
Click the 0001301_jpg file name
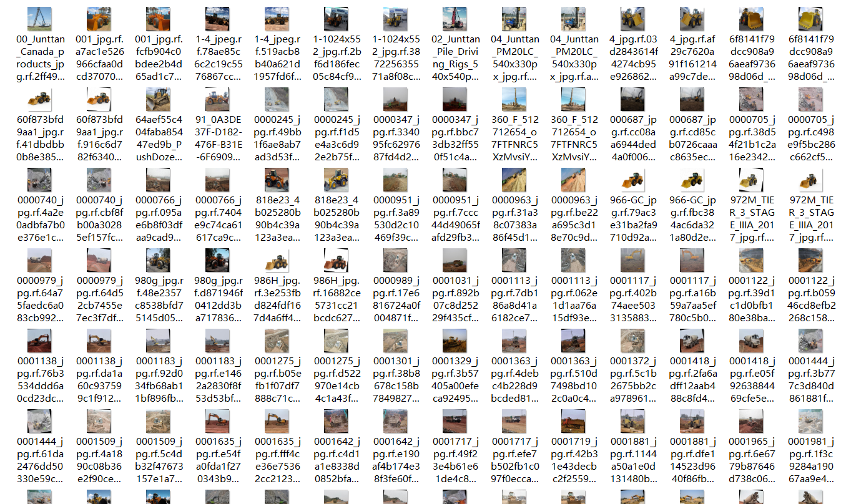coord(396,380)
